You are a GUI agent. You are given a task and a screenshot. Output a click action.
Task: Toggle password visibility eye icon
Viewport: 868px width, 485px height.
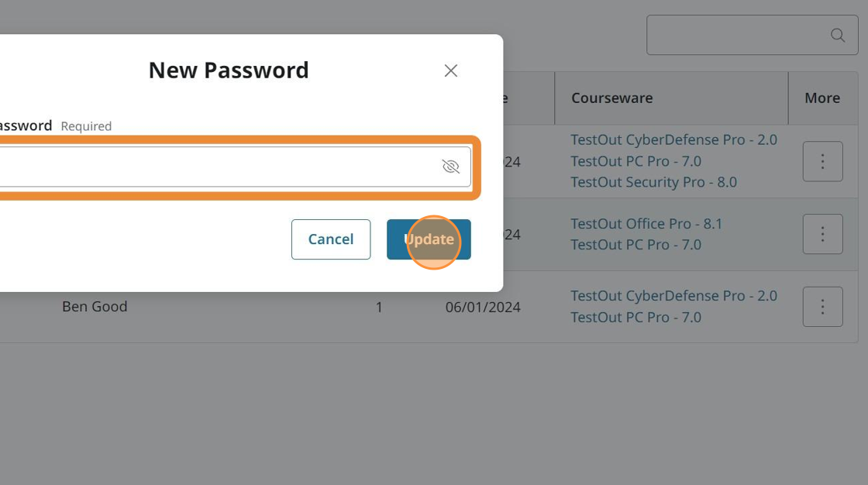(450, 167)
